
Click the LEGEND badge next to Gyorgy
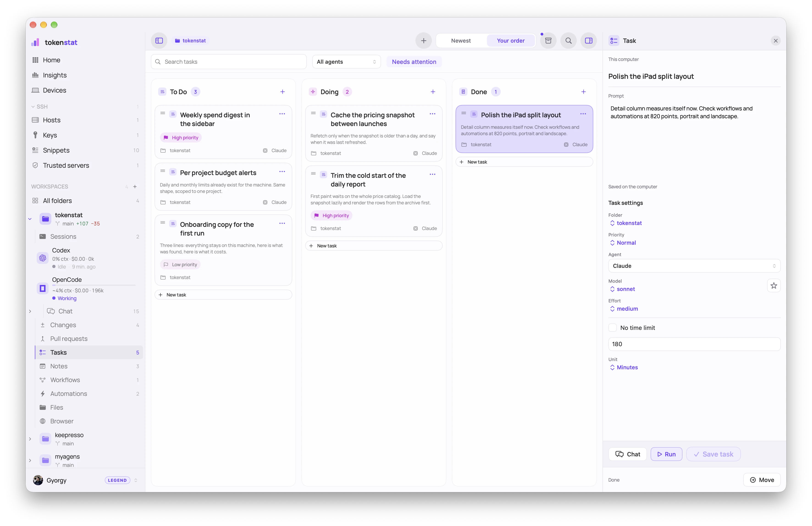pyautogui.click(x=117, y=480)
